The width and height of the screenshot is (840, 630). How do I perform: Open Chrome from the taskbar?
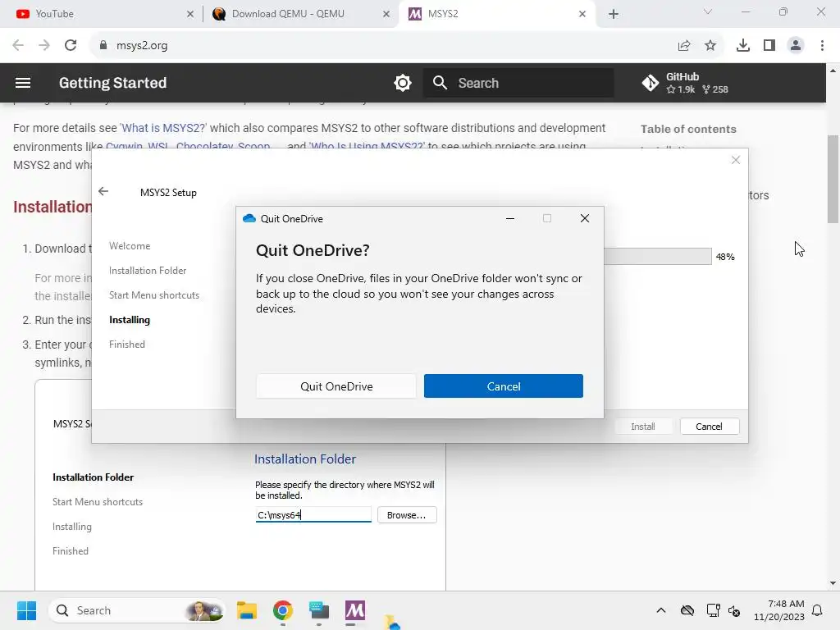coord(283,610)
